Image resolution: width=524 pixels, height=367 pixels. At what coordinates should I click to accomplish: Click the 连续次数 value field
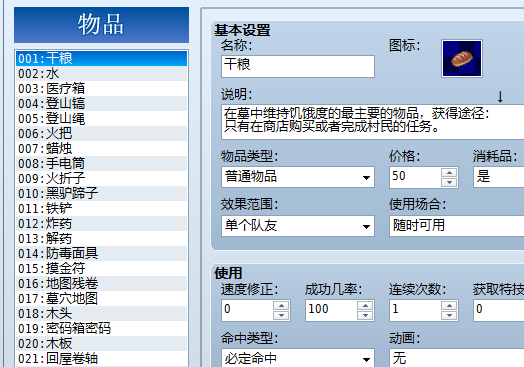pyautogui.click(x=415, y=310)
